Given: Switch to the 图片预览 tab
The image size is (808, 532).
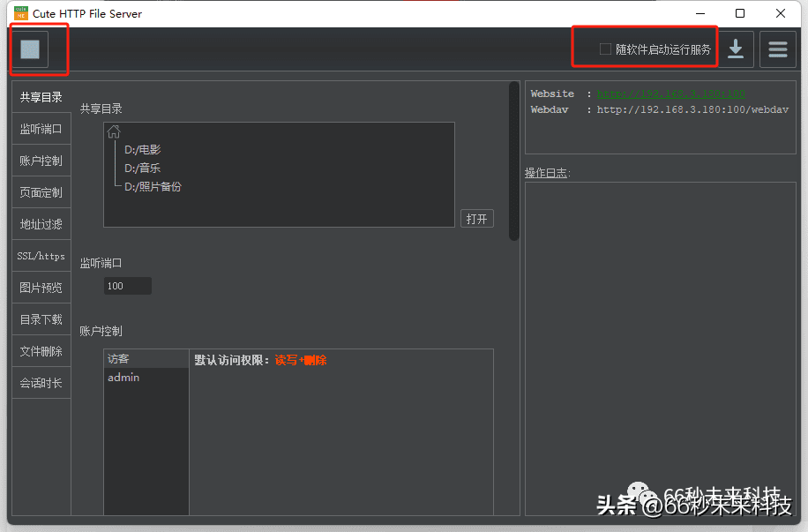Looking at the screenshot, I should pyautogui.click(x=41, y=287).
